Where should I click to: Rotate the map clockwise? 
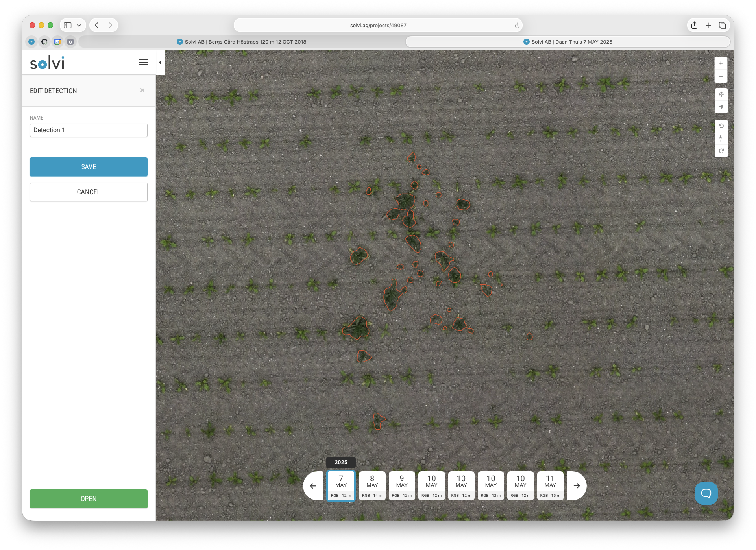(721, 151)
